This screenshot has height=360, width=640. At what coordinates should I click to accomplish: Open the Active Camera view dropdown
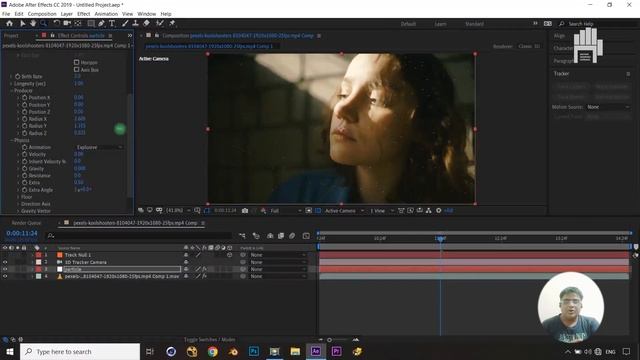pyautogui.click(x=344, y=211)
